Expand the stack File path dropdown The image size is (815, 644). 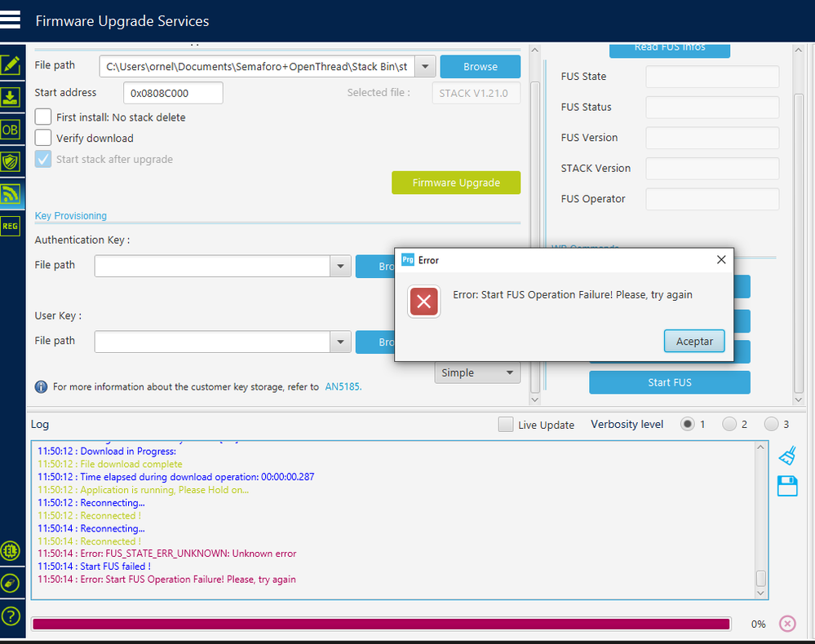point(425,67)
